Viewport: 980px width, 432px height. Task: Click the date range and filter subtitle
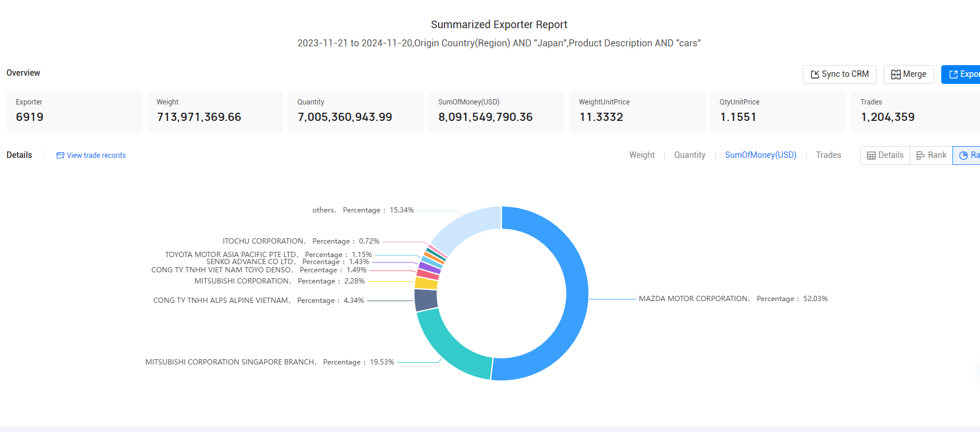(499, 43)
